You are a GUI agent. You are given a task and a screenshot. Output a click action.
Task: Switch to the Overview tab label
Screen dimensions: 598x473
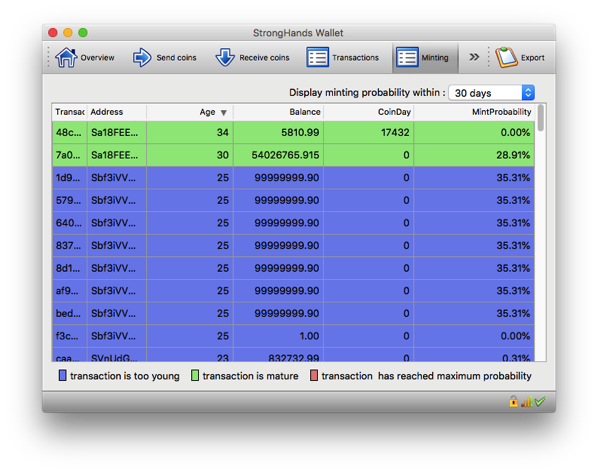(97, 58)
